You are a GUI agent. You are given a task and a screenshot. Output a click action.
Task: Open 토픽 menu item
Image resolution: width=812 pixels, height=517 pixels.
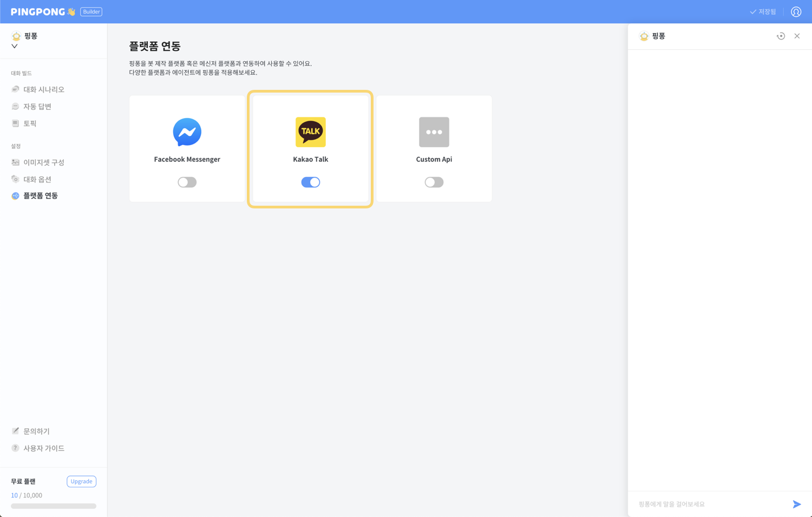click(x=30, y=123)
